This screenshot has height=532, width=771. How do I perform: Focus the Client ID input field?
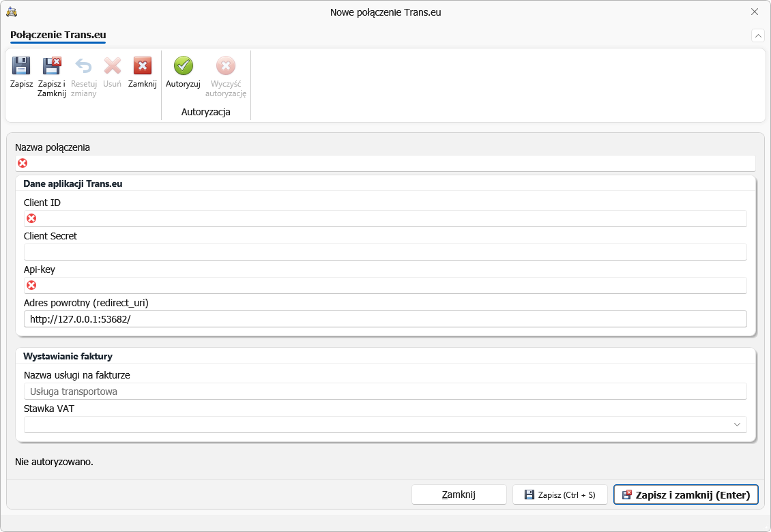(385, 218)
